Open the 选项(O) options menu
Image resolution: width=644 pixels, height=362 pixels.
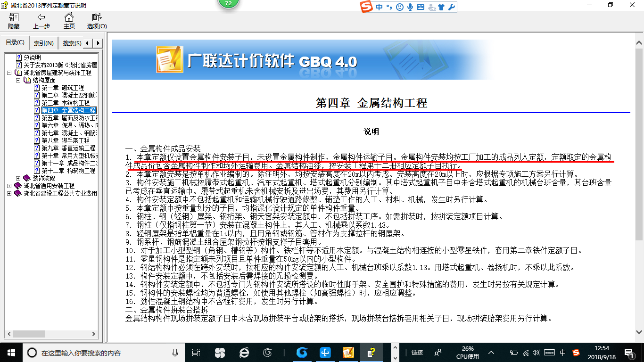click(97, 21)
